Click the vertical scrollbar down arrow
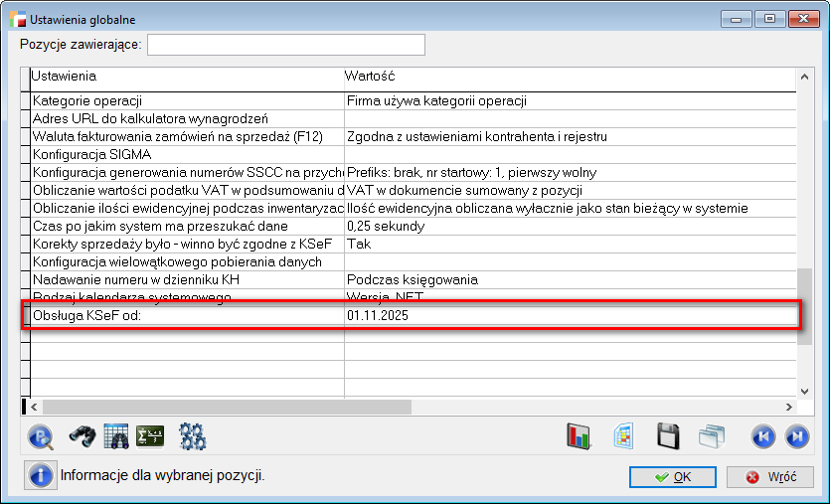The image size is (830, 504). tap(804, 389)
